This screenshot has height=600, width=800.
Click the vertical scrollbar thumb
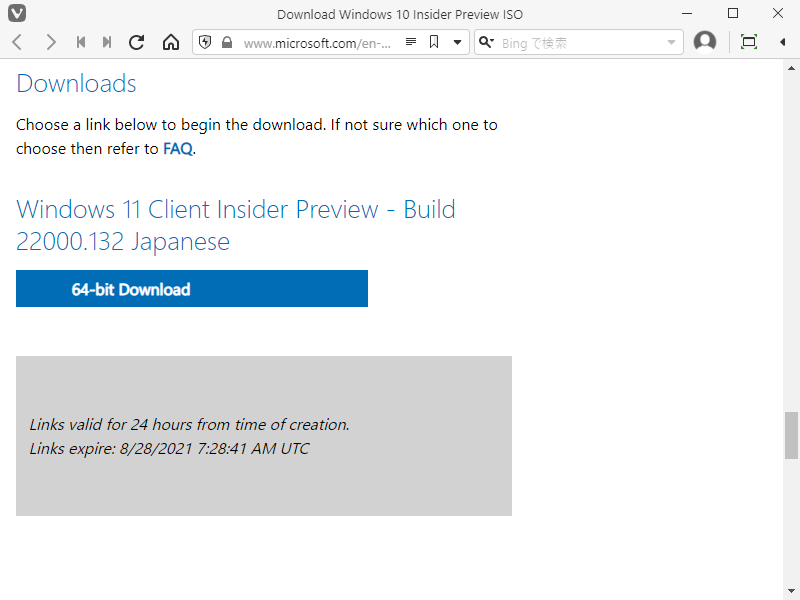[x=791, y=435]
